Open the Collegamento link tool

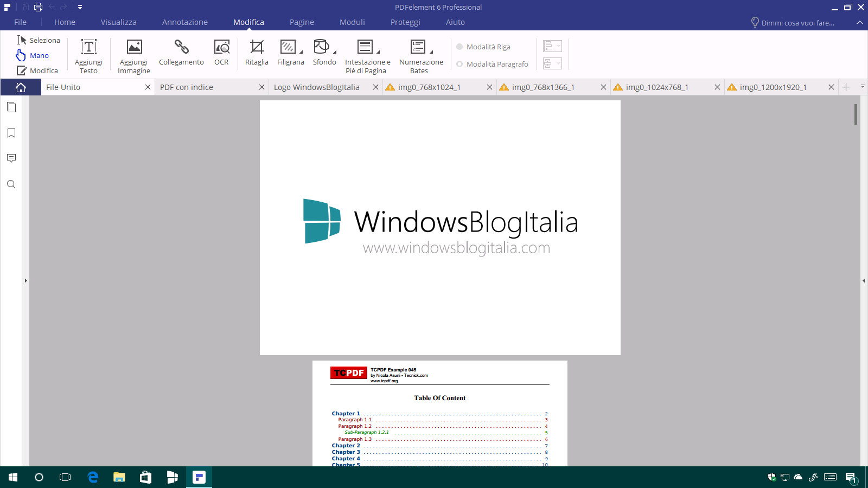coord(181,52)
